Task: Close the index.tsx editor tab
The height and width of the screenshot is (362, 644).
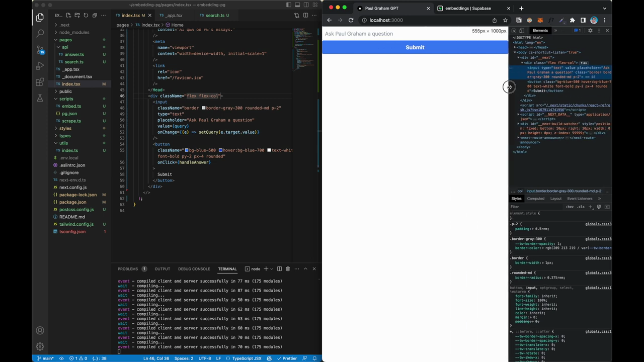Action: [149, 15]
